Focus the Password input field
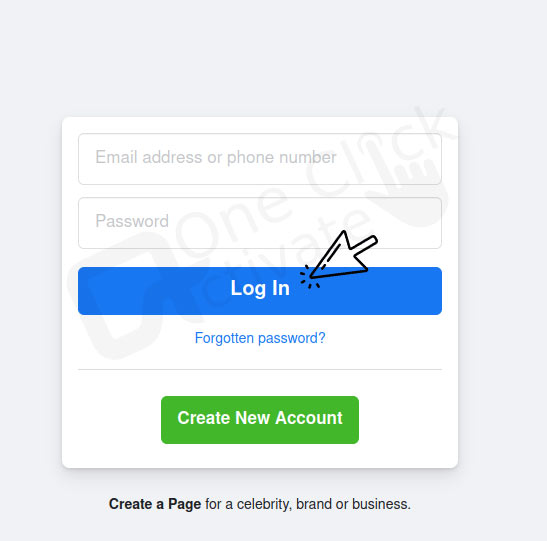The width and height of the screenshot is (547, 541). 260,223
